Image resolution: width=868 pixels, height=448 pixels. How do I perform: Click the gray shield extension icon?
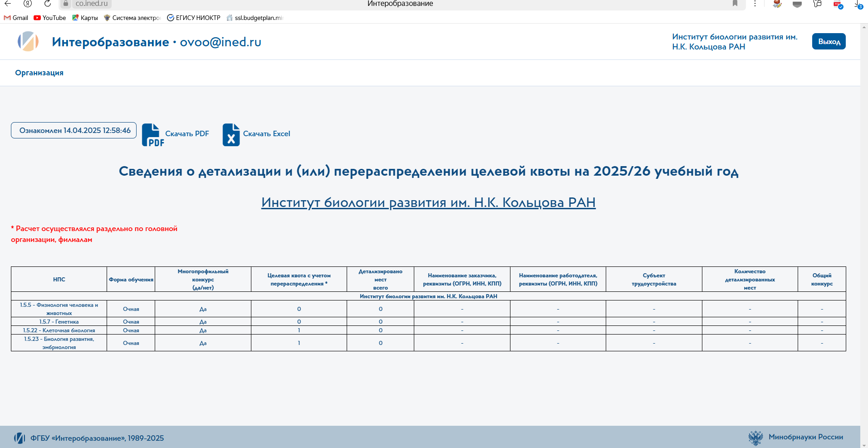797,4
